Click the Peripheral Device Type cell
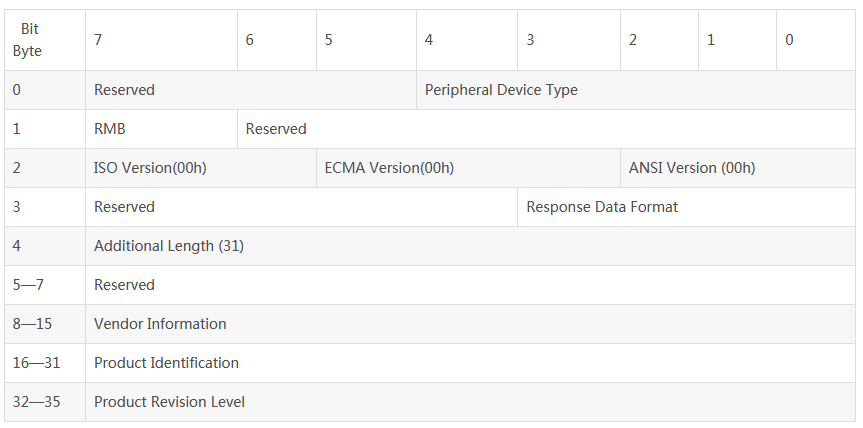Image resolution: width=863 pixels, height=428 pixels. [x=636, y=90]
